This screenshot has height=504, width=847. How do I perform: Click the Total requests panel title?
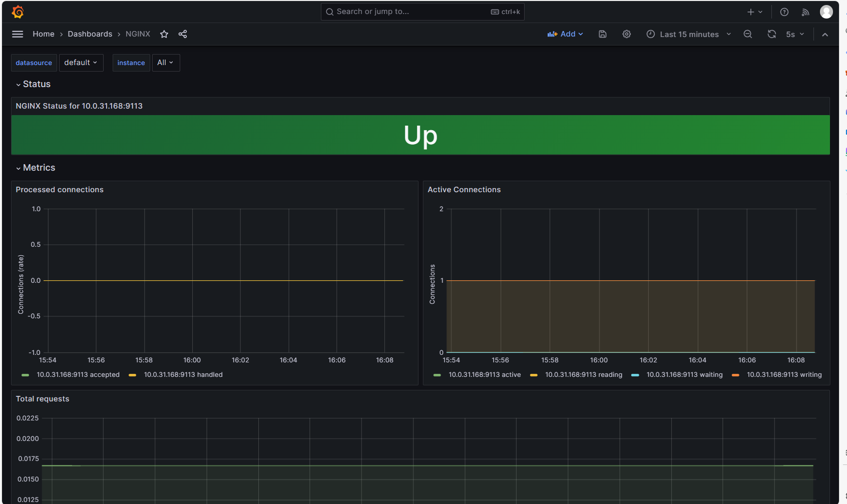tap(43, 399)
